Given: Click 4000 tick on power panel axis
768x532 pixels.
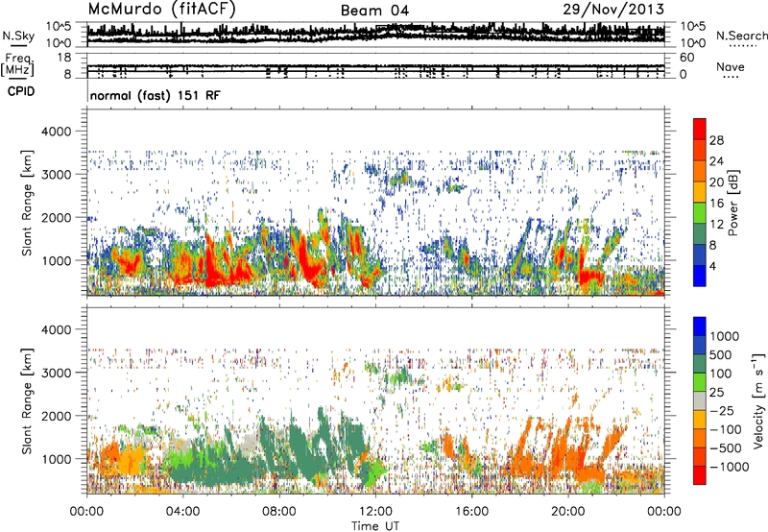Looking at the screenshot, I should (57, 132).
